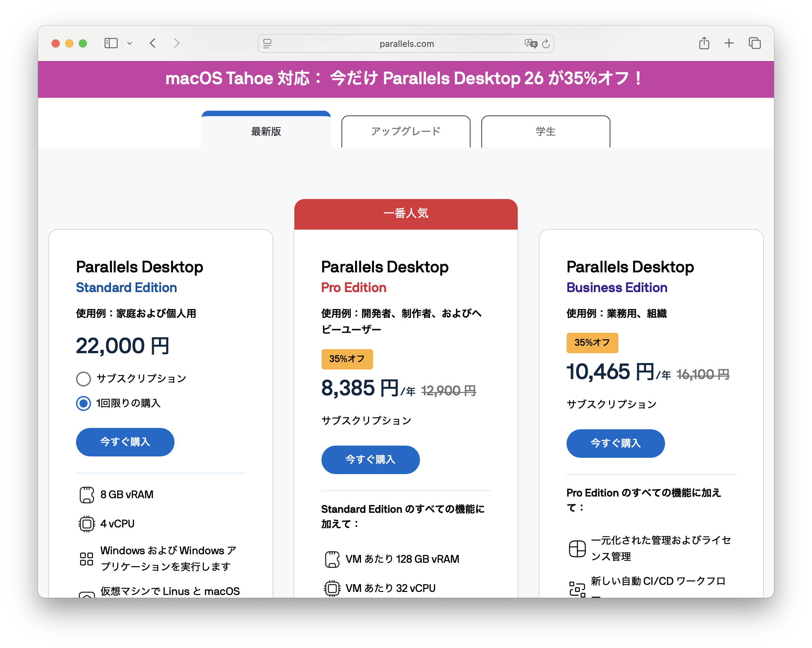Click the 10,465 円 price
Screen dimensions: 812x648
click(x=610, y=372)
